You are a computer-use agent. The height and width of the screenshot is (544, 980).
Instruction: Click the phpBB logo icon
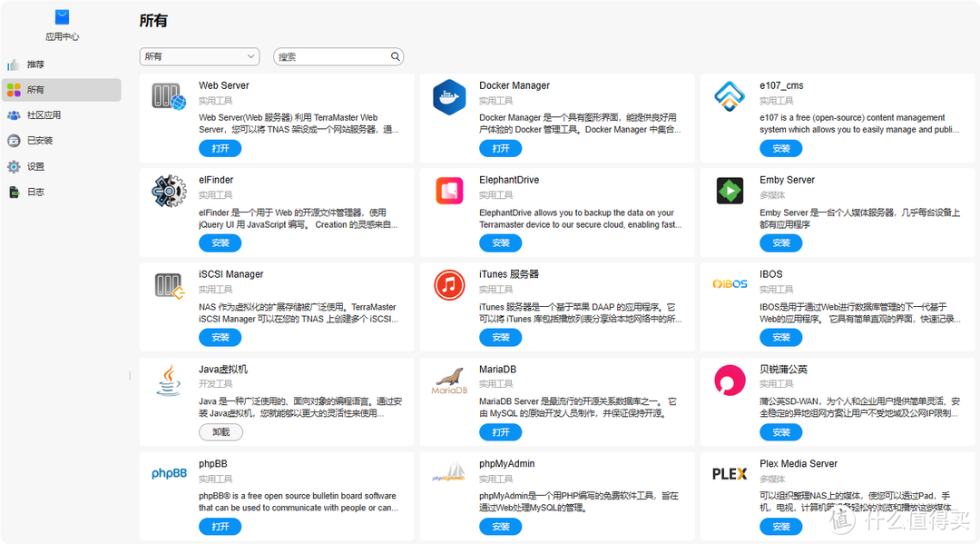coord(169,473)
